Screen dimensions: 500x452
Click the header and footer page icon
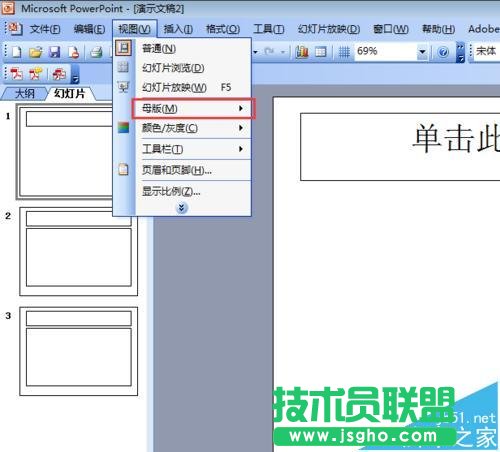click(x=123, y=170)
